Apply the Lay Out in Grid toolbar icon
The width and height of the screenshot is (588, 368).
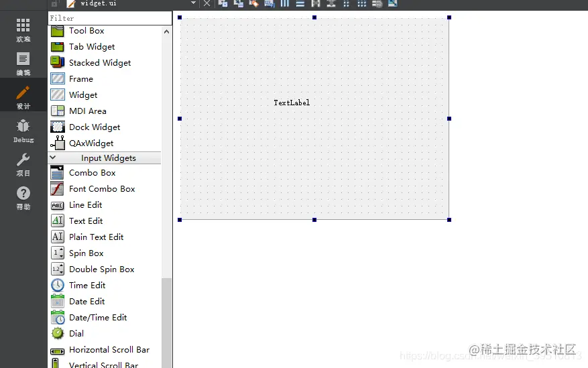[361, 3]
